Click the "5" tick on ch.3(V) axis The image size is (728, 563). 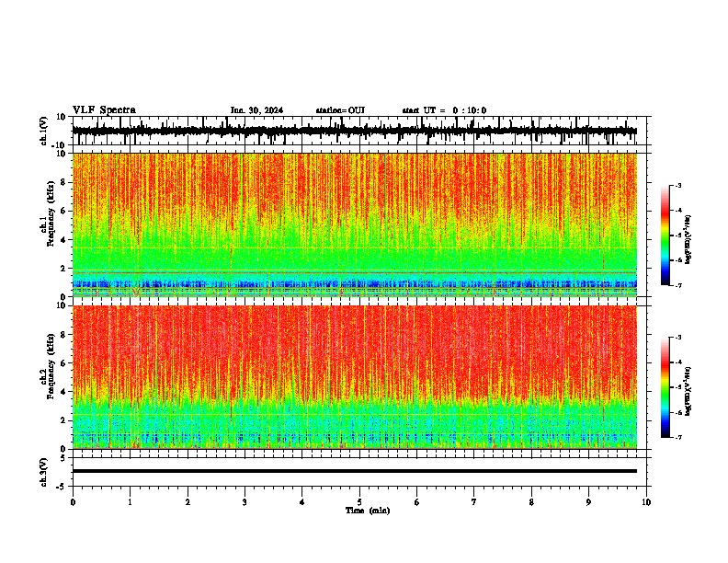[x=63, y=458]
